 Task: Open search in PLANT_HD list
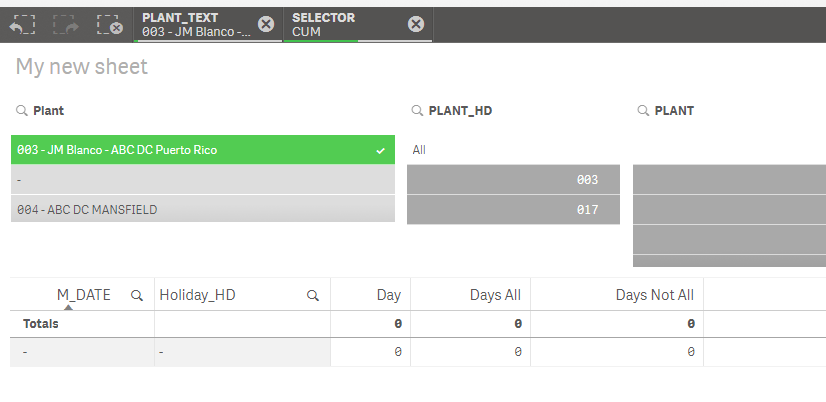418,111
